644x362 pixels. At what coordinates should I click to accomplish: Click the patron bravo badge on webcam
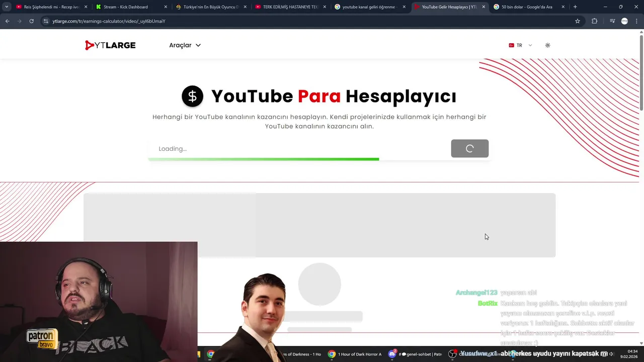(41, 339)
